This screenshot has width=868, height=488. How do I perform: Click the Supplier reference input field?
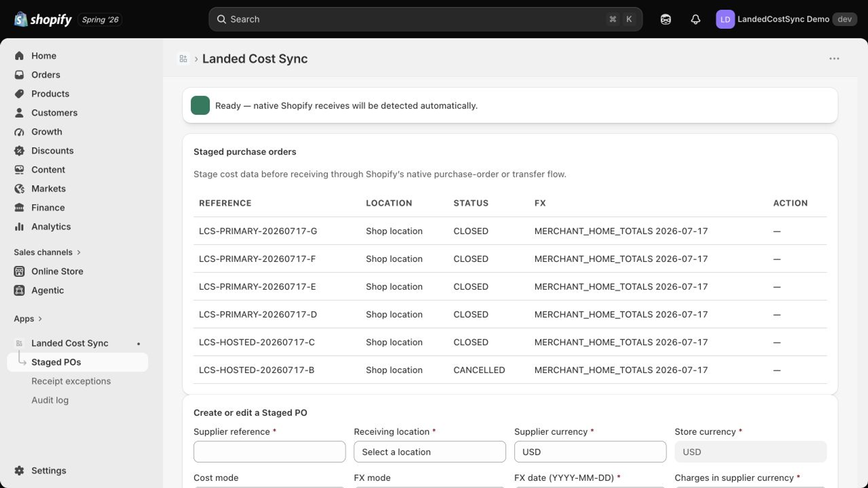pyautogui.click(x=270, y=452)
